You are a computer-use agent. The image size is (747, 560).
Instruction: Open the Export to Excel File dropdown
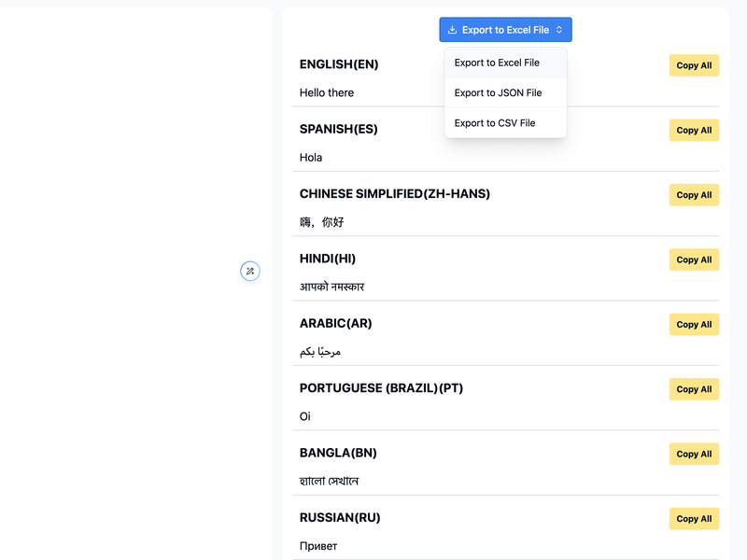click(505, 29)
